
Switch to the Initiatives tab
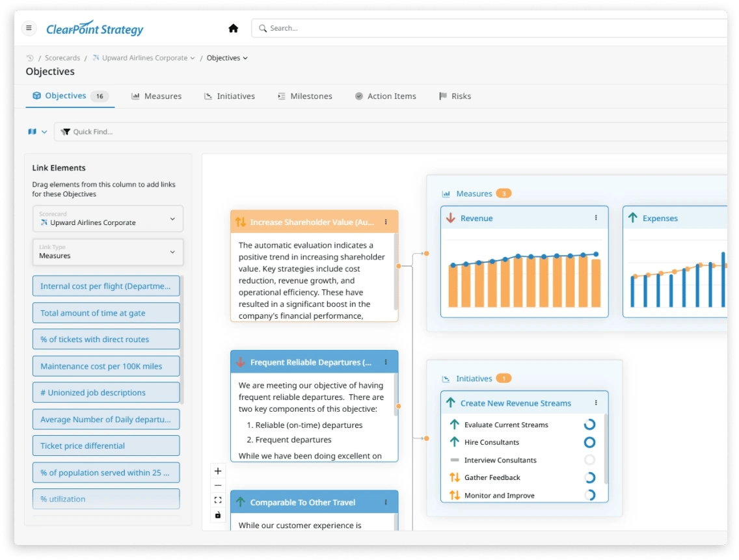(230, 96)
